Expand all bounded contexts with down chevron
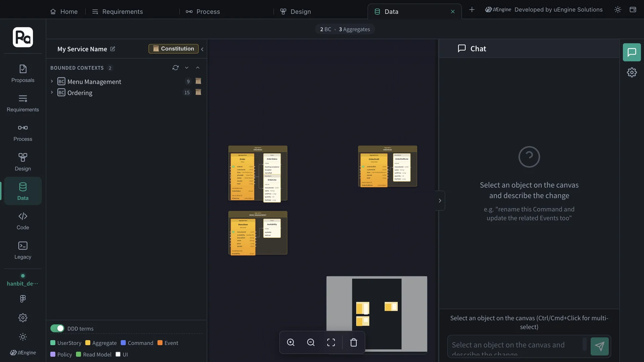644x362 pixels. [x=187, y=68]
